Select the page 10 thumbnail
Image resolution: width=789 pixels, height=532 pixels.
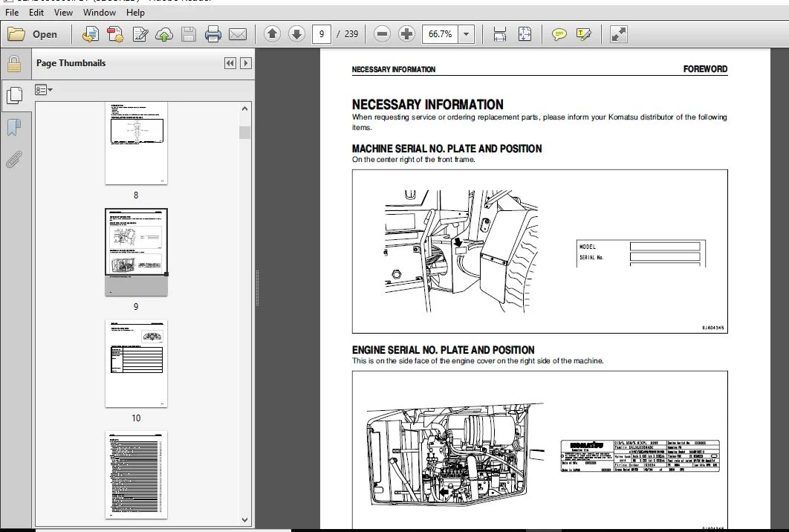[137, 363]
